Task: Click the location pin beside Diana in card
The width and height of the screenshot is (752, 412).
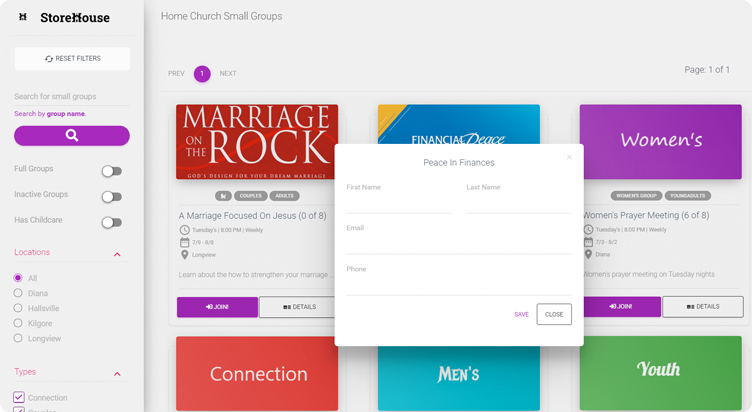Action: [x=588, y=254]
